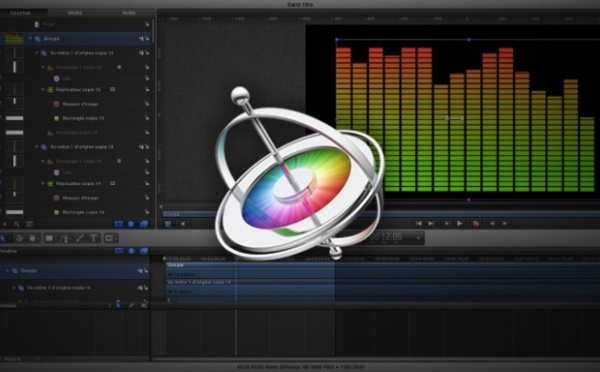600x372 pixels.
Task: Toggle lock on Replicateur copie 15 layer
Action: (x=147, y=89)
